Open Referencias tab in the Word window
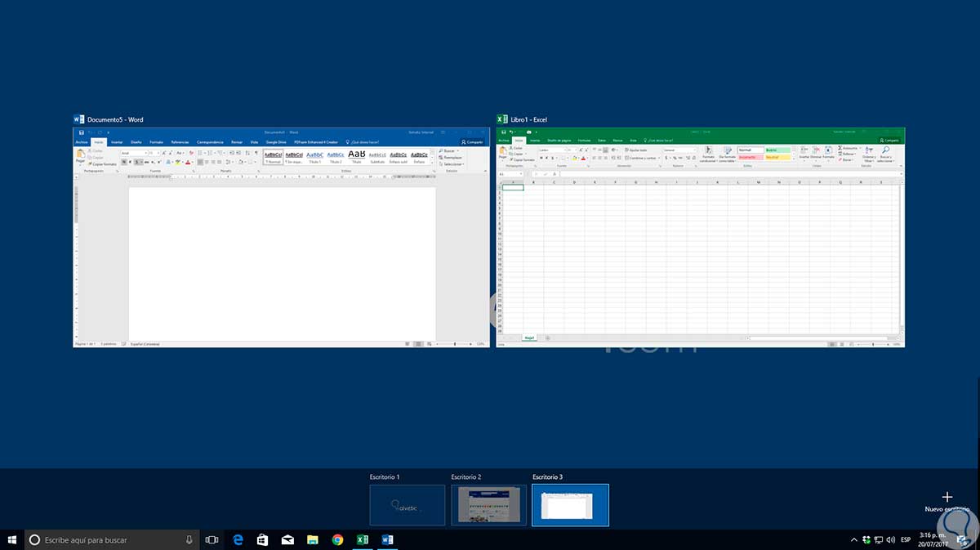The image size is (980, 550). pyautogui.click(x=180, y=142)
